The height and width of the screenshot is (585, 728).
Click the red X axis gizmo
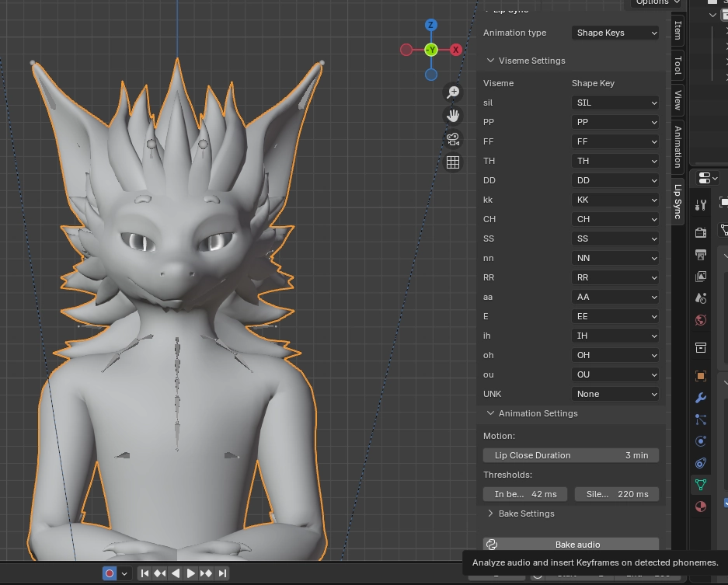pyautogui.click(x=456, y=50)
